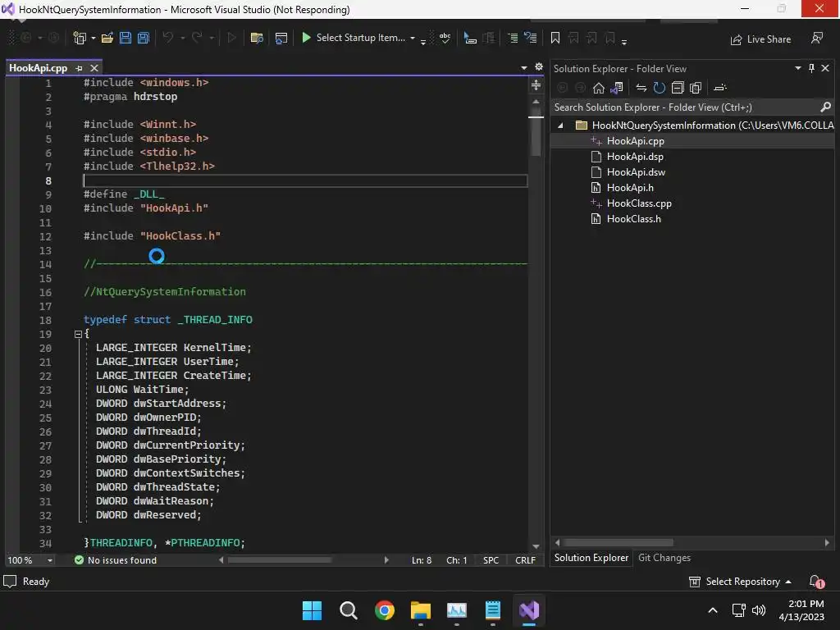Close the HookApi.cpp tab

pyautogui.click(x=94, y=68)
